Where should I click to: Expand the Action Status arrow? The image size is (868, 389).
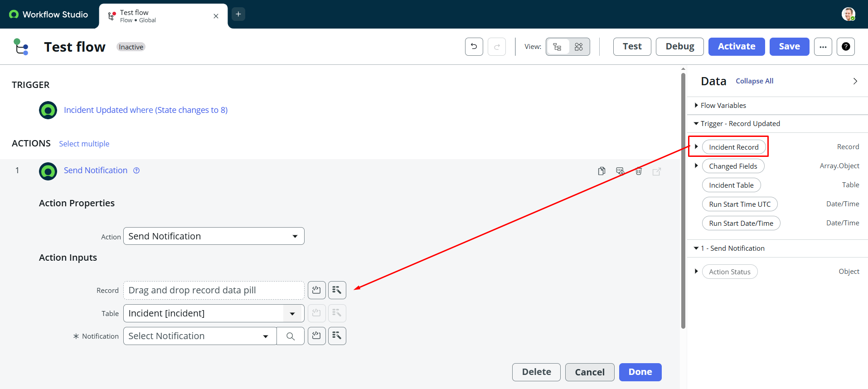click(696, 271)
